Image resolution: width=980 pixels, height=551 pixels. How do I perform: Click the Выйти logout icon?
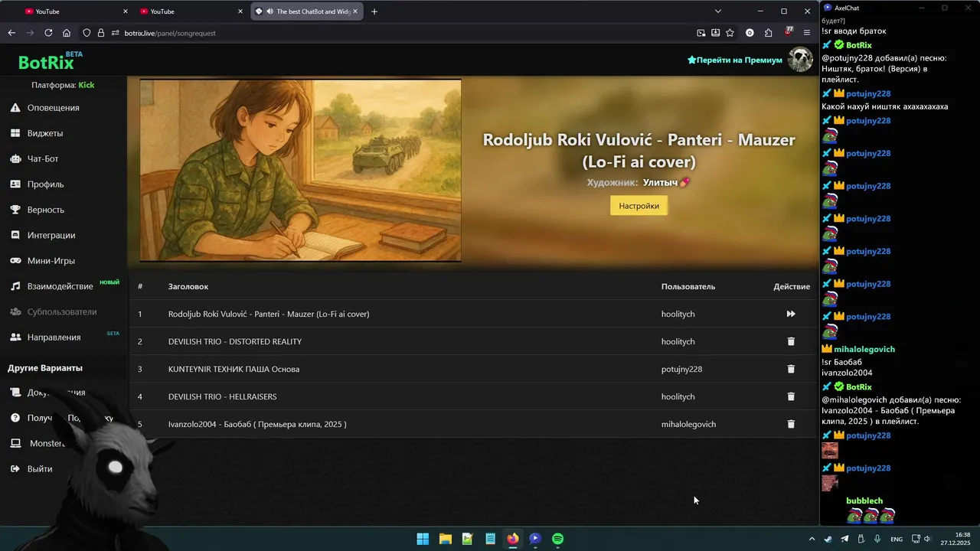click(15, 468)
